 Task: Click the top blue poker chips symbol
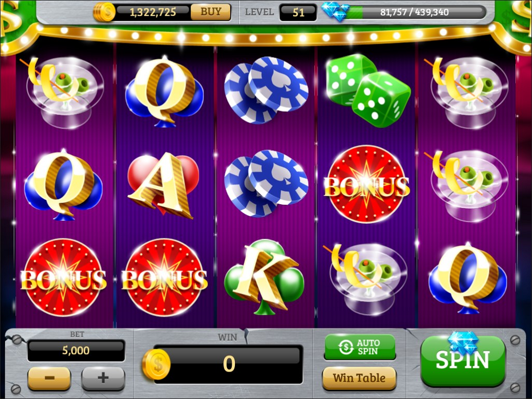tap(266, 89)
